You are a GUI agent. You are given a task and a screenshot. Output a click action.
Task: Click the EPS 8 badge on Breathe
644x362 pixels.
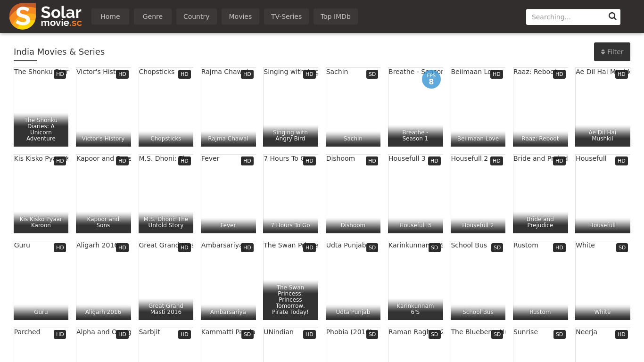(x=431, y=79)
